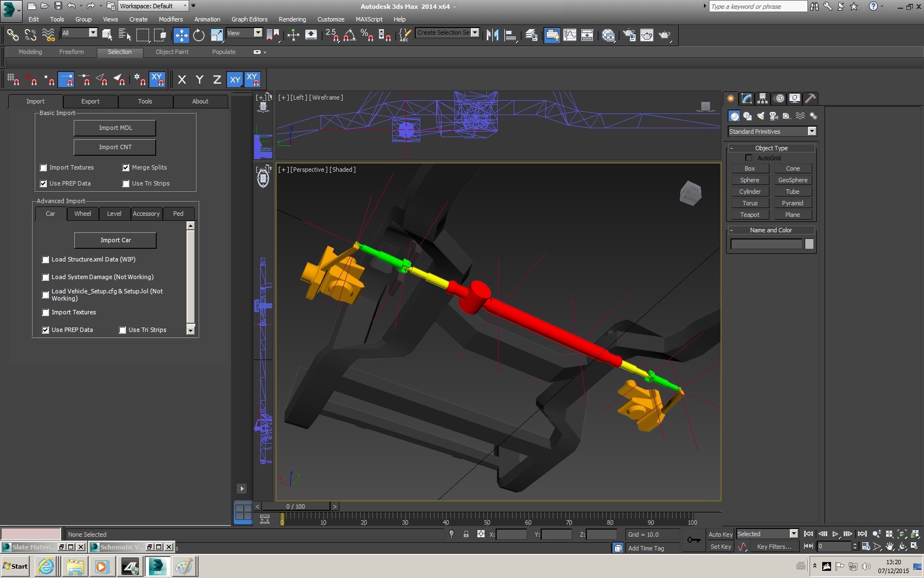The width and height of the screenshot is (924, 578).
Task: Enable Load Structure.xml Data checkbox
Action: [x=46, y=260]
